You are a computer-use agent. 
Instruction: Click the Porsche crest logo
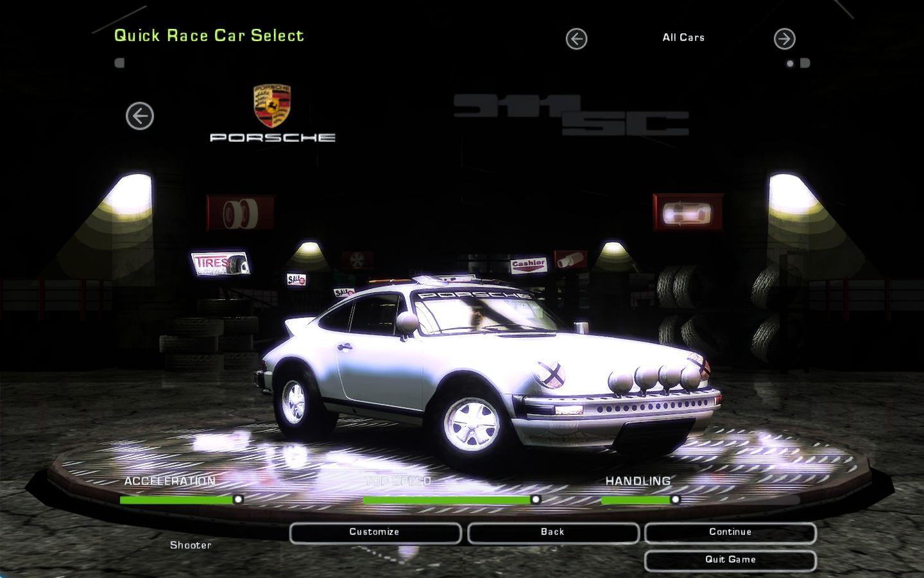tap(272, 105)
